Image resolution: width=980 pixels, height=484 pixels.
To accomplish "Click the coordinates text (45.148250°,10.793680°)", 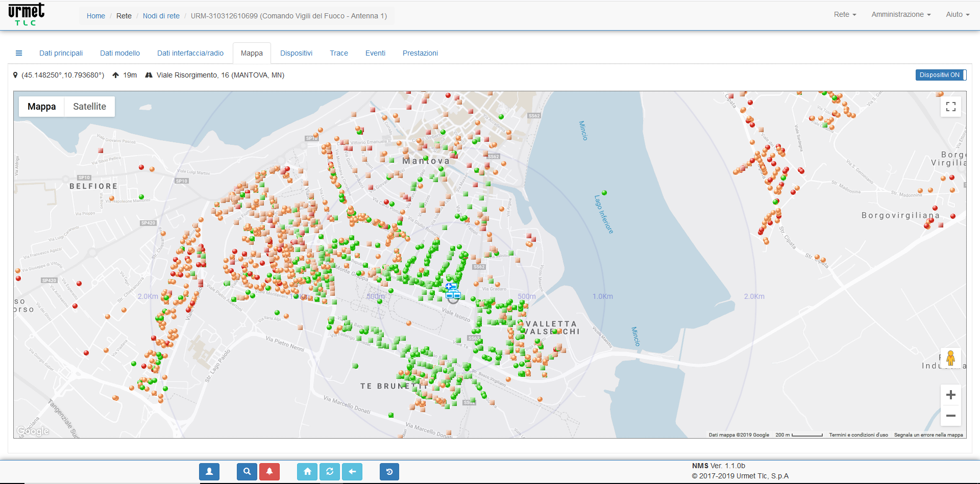I will (x=63, y=75).
